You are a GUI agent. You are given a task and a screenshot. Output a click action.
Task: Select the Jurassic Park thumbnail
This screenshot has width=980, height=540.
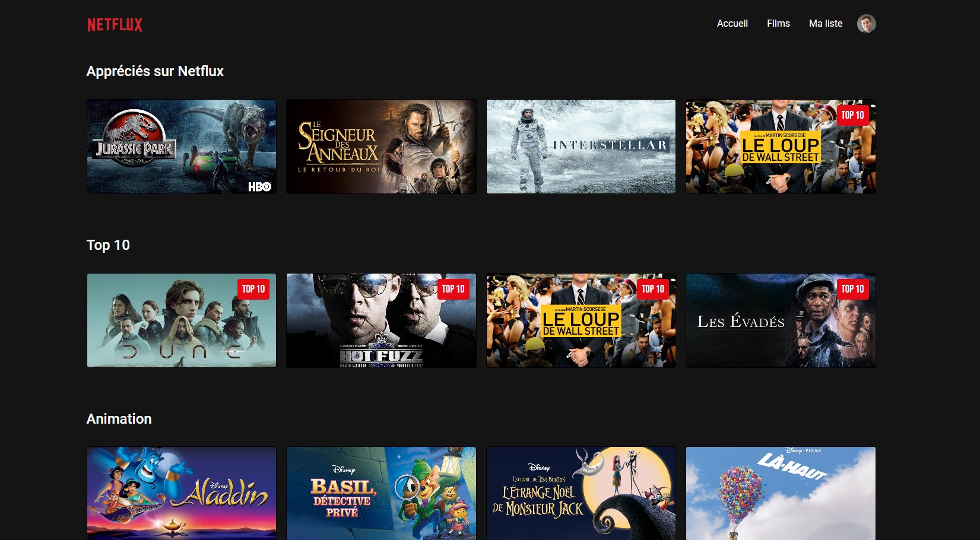(x=181, y=146)
